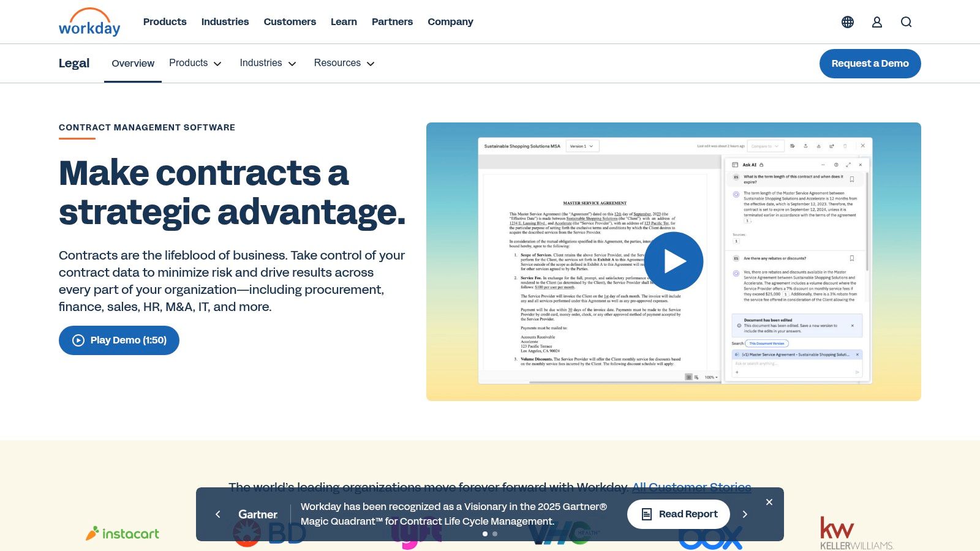Viewport: 980px width, 551px height.
Task: Bookmark the rebates and discounts question
Action: tap(852, 259)
